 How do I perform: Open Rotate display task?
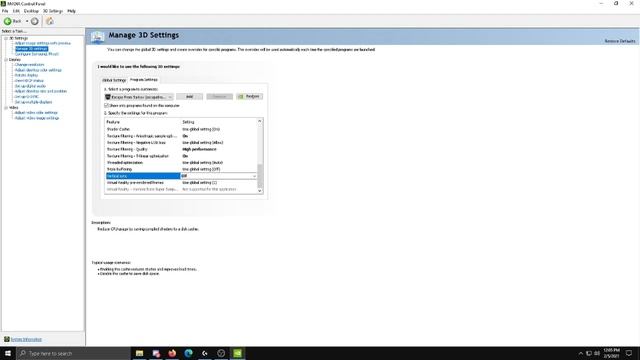[x=26, y=76]
